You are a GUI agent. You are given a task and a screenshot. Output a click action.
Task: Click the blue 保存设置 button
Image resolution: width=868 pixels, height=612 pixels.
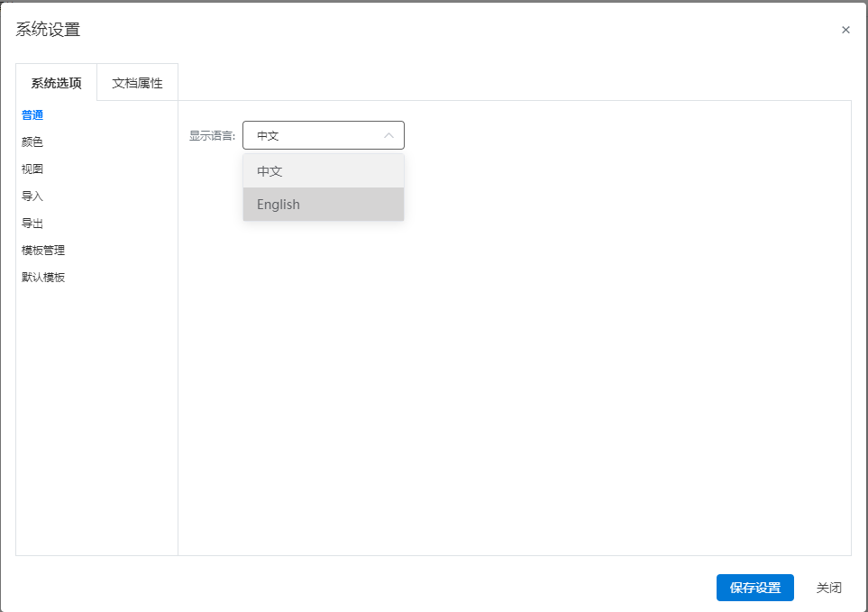click(x=755, y=588)
